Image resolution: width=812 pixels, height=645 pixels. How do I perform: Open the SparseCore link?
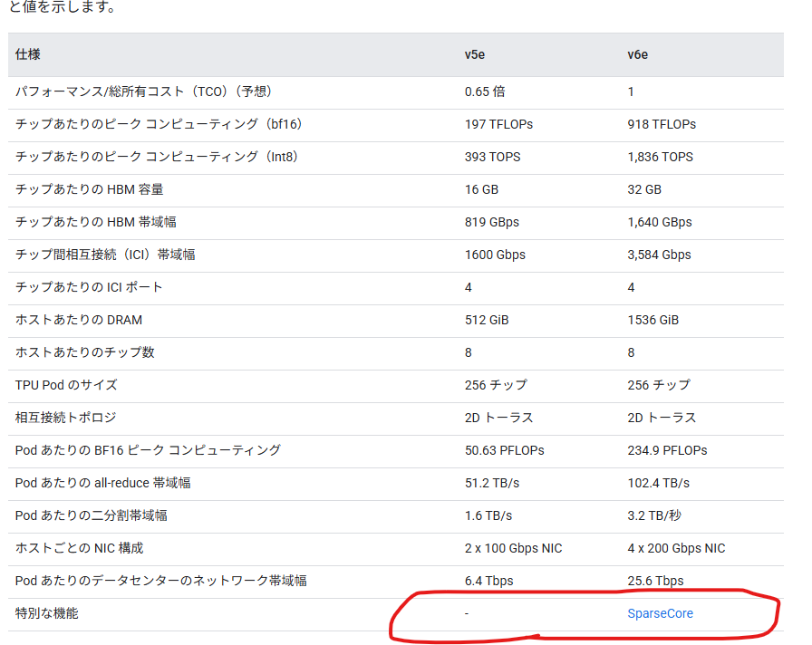pyautogui.click(x=660, y=613)
